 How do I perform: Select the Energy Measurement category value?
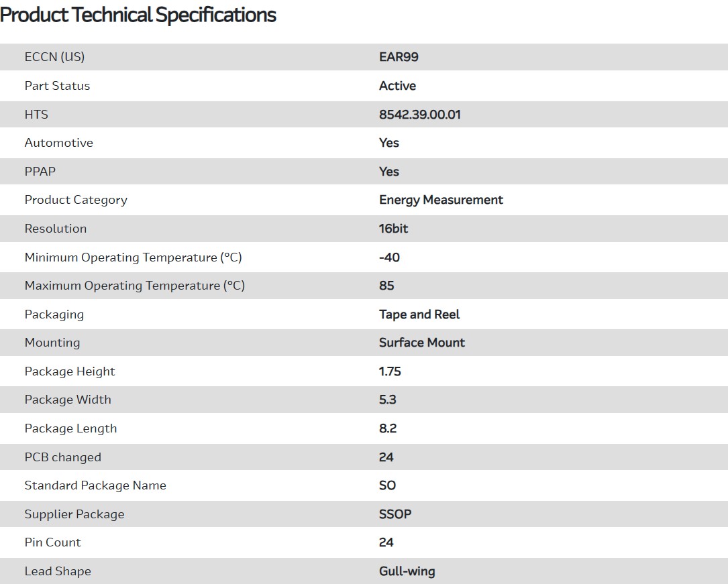pos(441,200)
